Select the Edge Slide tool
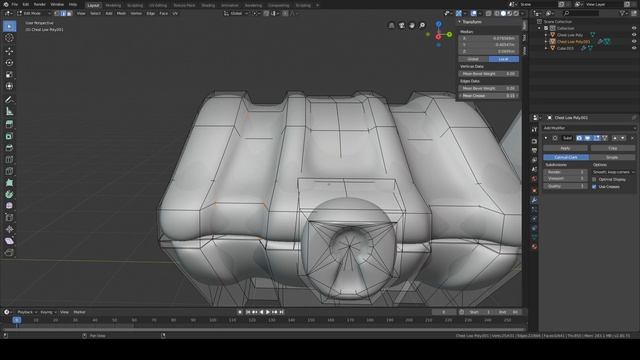 9,218
